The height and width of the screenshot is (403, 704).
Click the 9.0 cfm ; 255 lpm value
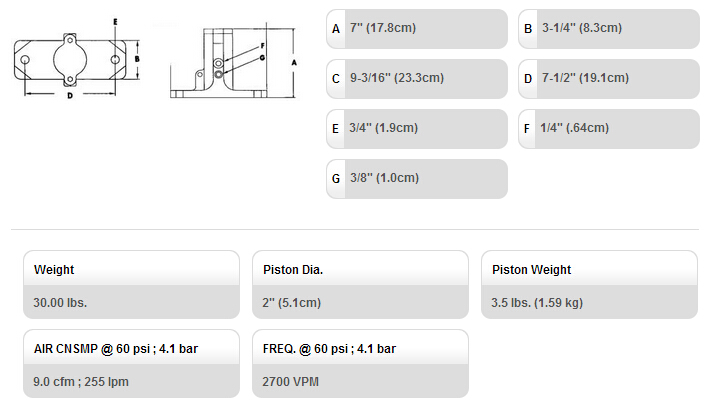81,381
